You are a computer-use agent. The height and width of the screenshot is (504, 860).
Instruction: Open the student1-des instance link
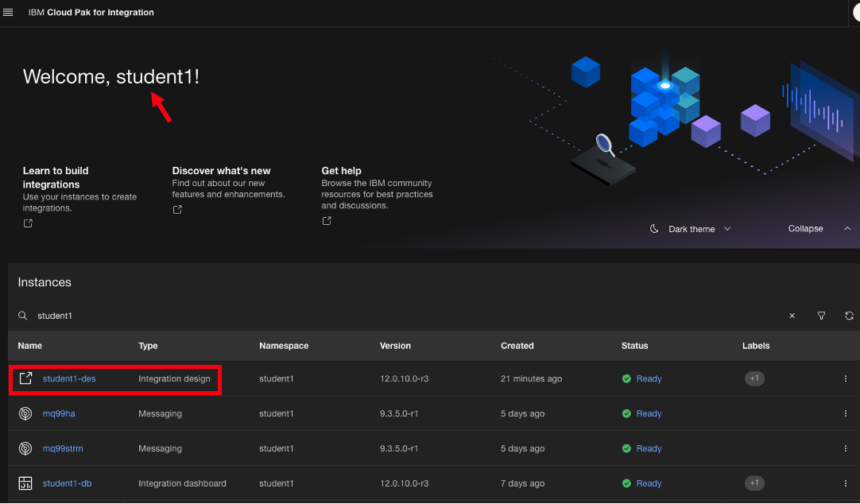coord(69,379)
